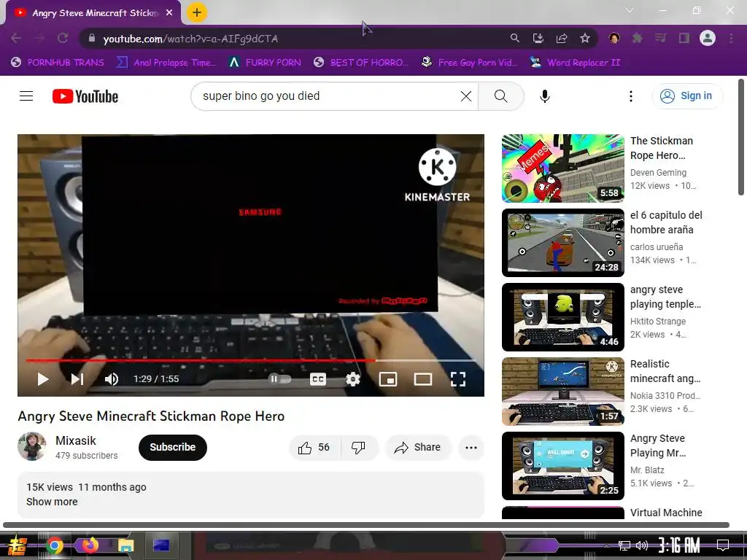Open Deven Geming channel name
The width and height of the screenshot is (747, 560).
tap(659, 173)
